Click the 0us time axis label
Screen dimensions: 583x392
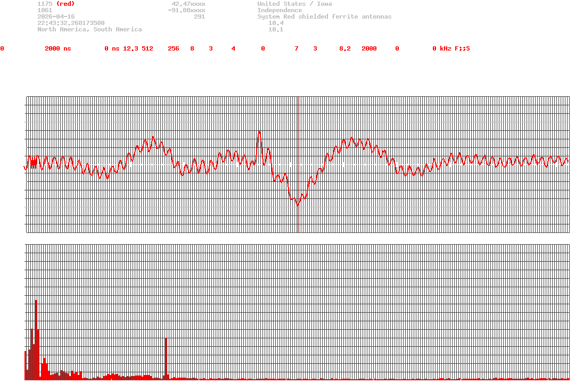(x=29, y=240)
